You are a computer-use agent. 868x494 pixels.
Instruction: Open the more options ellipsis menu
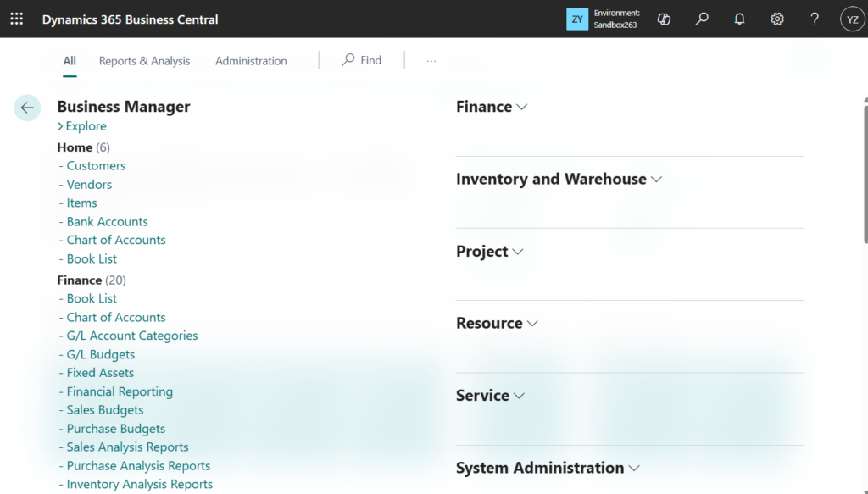431,61
